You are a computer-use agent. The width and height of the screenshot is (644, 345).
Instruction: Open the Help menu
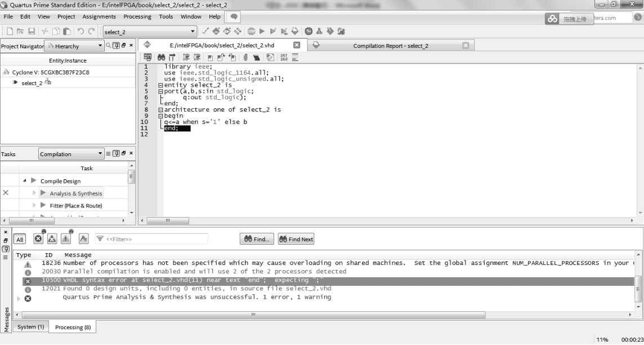point(214,16)
